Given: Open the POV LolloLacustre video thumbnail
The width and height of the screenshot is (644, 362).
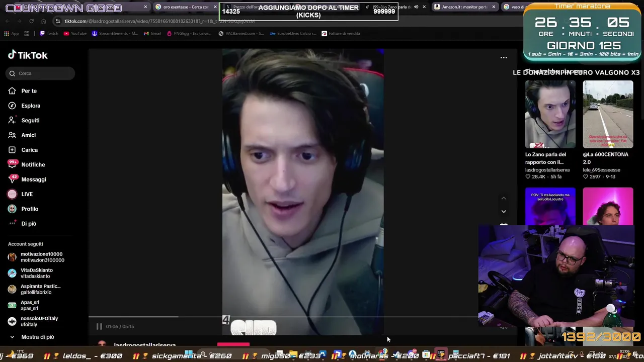Looking at the screenshot, I should coord(550,206).
